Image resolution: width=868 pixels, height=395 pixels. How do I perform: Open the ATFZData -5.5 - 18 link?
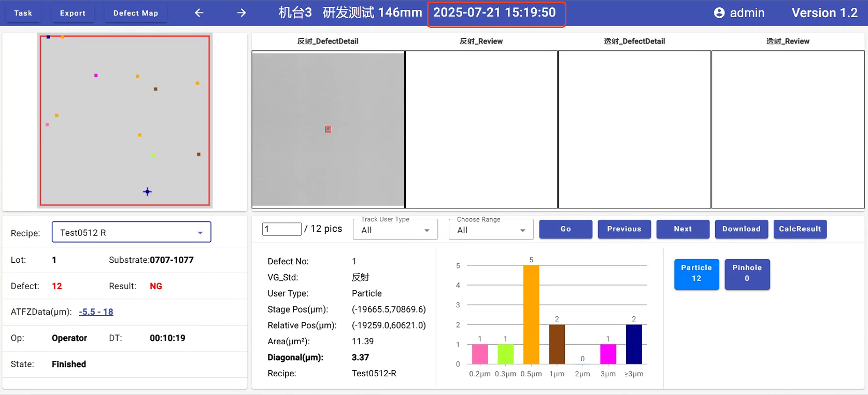click(x=96, y=312)
